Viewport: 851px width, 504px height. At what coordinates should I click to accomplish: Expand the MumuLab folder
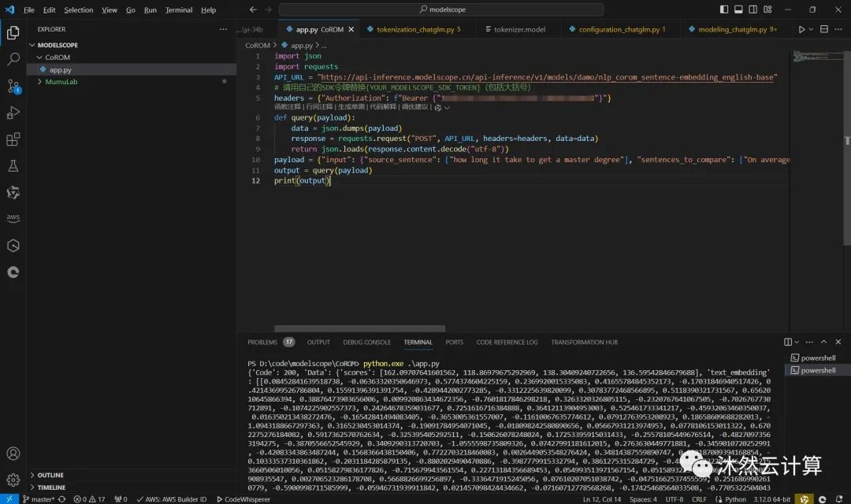tap(58, 81)
